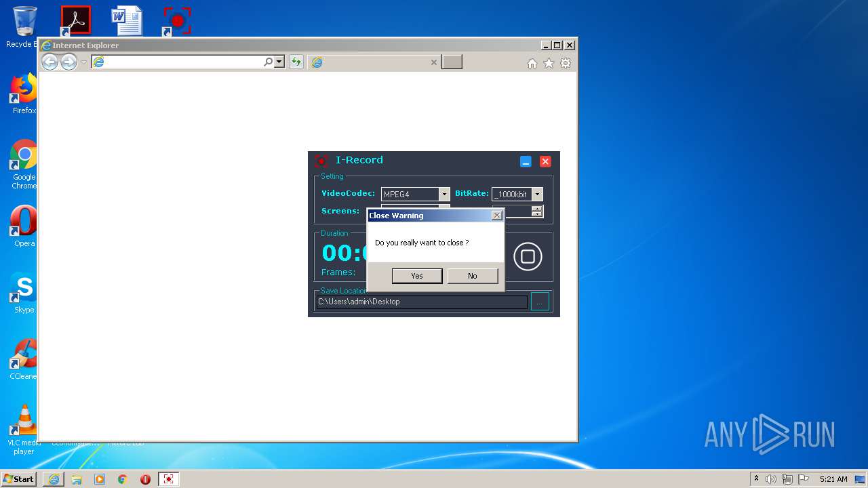Select the VLC media player desktop shortcut

23,430
